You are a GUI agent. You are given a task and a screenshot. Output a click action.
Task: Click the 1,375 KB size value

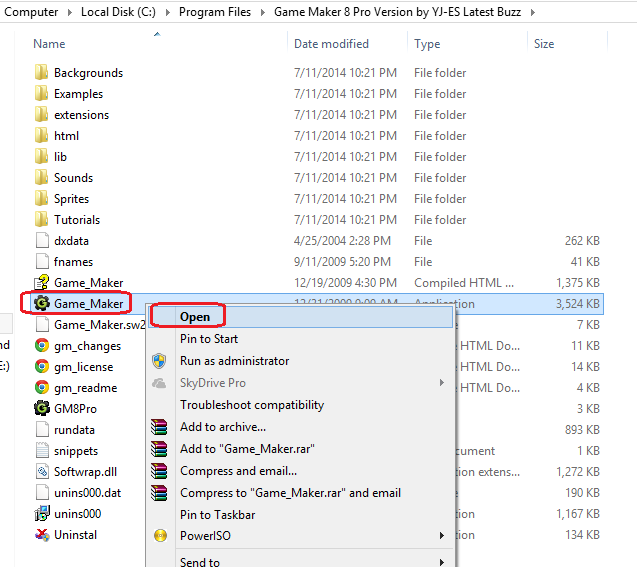(578, 283)
